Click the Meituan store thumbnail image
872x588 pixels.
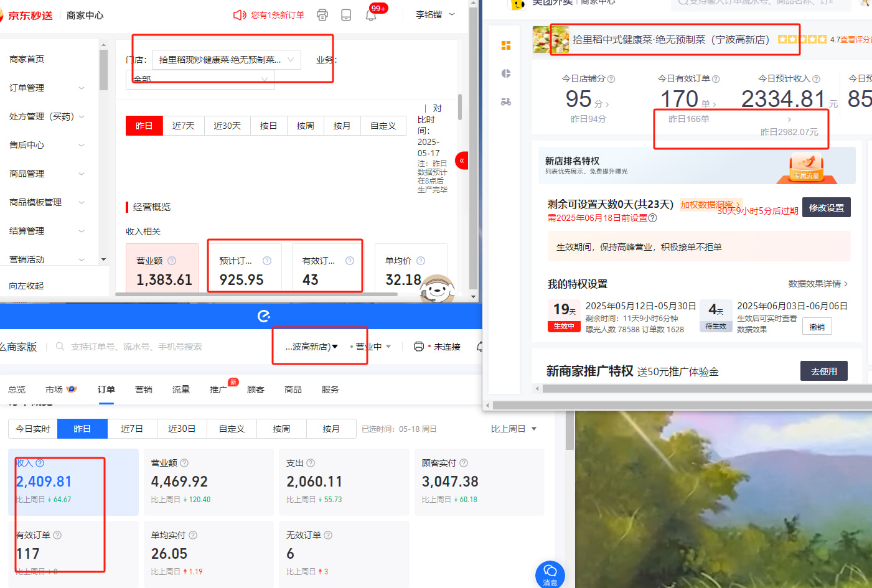pyautogui.click(x=551, y=39)
